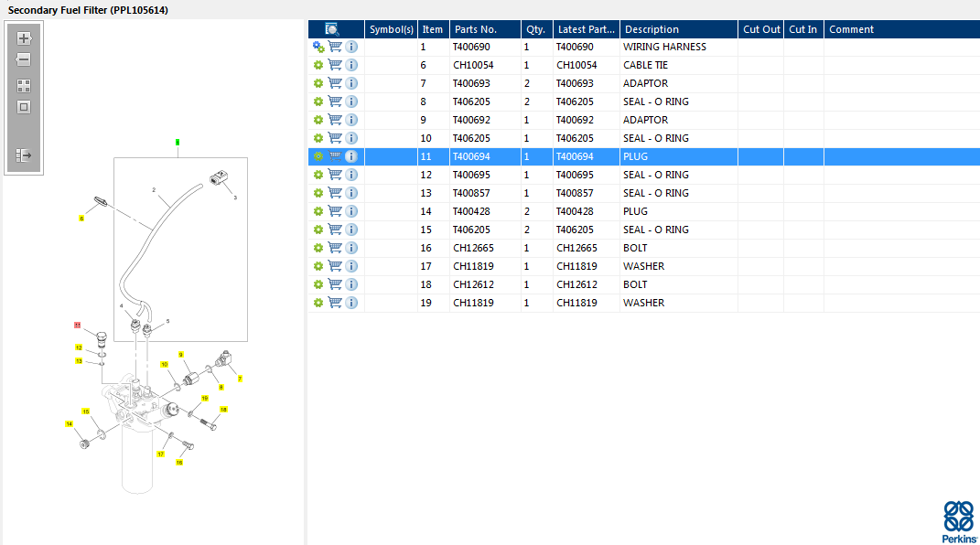Click callout 7 in the diagram
Viewport: 980px width, 545px height.
240,378
